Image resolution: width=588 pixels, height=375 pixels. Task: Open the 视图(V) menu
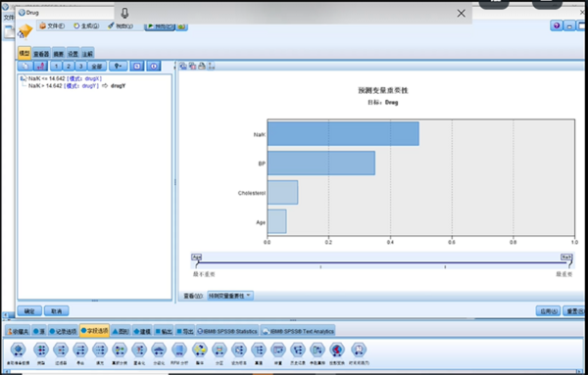point(121,25)
